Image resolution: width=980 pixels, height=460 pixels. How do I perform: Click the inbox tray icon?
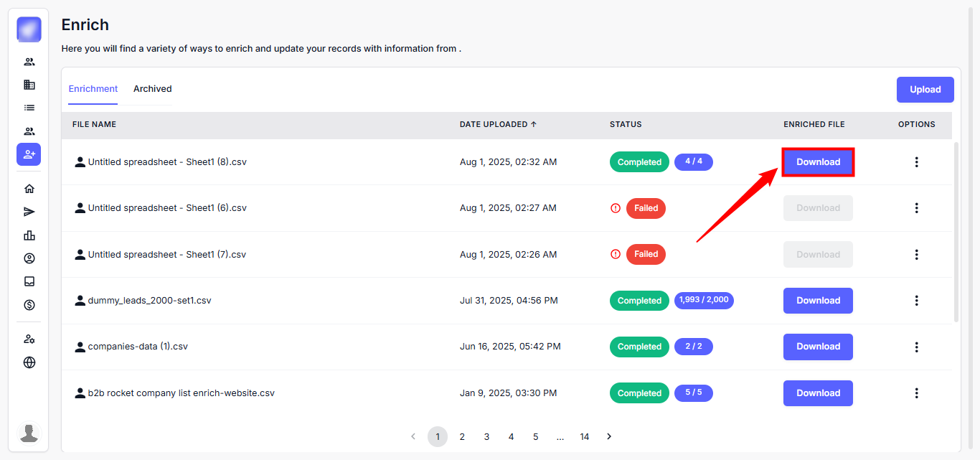click(x=29, y=281)
